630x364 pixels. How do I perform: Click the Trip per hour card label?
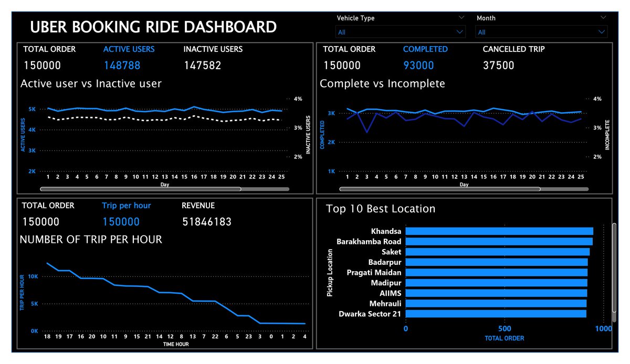pyautogui.click(x=127, y=206)
